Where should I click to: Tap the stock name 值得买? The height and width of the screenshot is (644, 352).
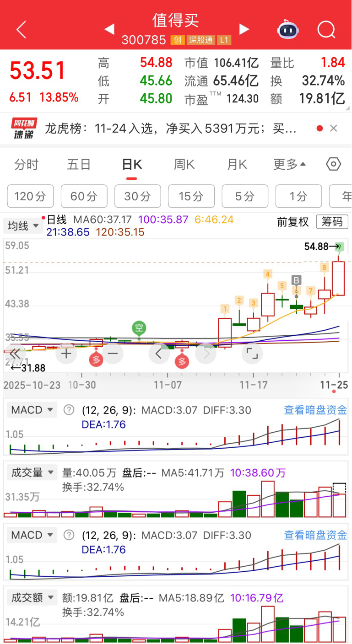(x=176, y=21)
